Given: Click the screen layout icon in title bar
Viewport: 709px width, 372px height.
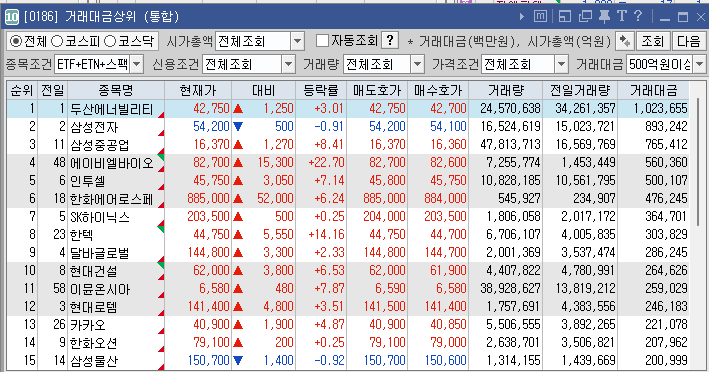Looking at the screenshot, I should pos(565,17).
